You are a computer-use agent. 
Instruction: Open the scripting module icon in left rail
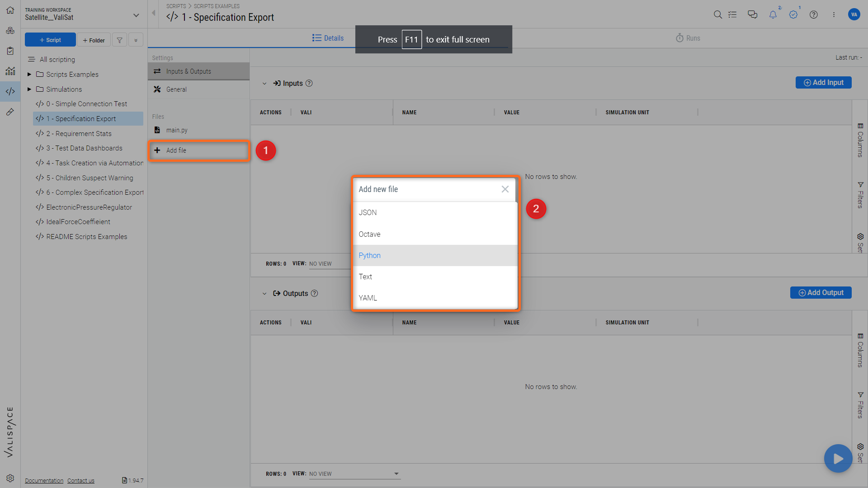pos(10,91)
